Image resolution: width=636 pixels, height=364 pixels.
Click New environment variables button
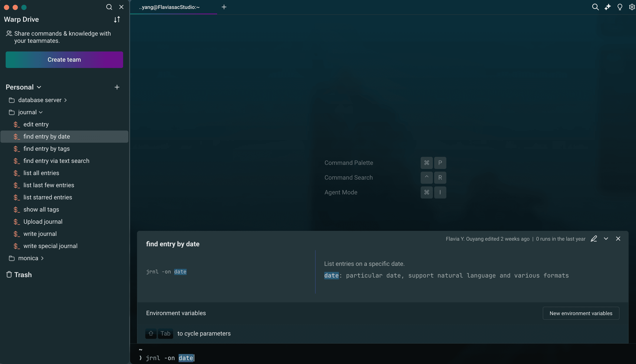(x=581, y=313)
